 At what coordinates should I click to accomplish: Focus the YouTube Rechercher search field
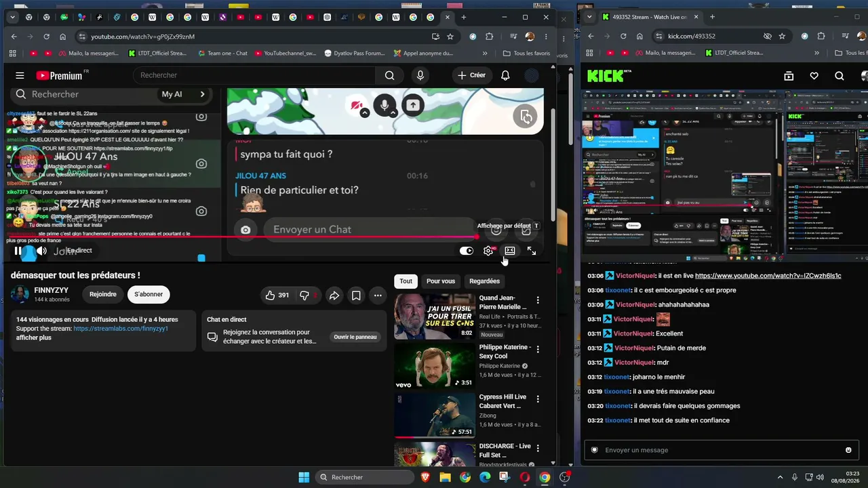255,75
